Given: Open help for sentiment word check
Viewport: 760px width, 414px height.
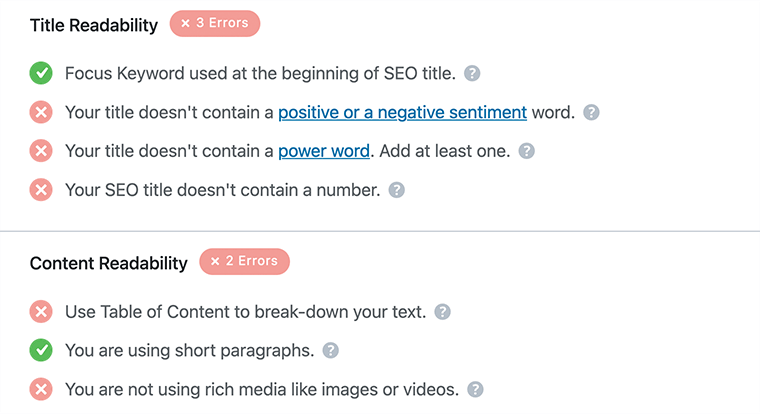Looking at the screenshot, I should (x=591, y=112).
